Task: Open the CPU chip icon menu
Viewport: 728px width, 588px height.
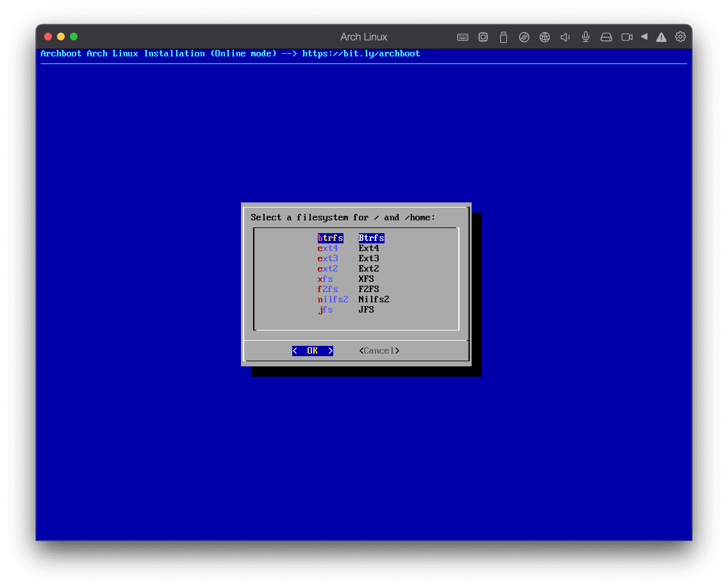Action: pyautogui.click(x=483, y=37)
